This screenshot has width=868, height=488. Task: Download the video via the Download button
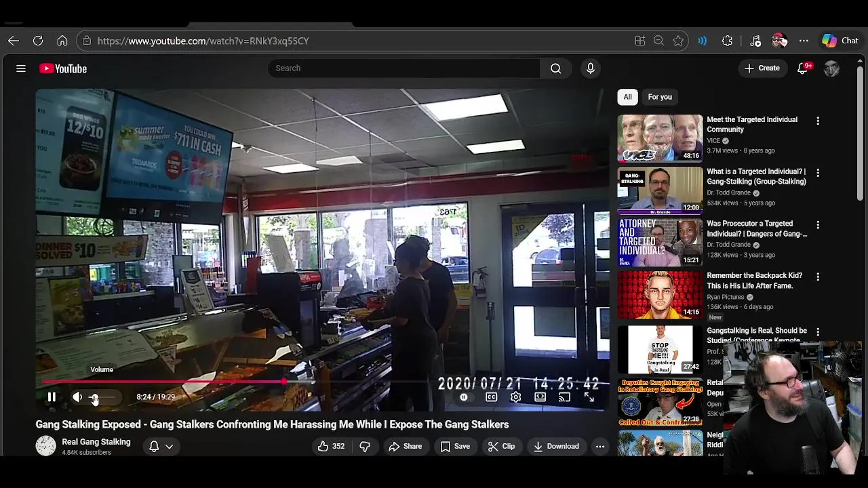(x=556, y=446)
